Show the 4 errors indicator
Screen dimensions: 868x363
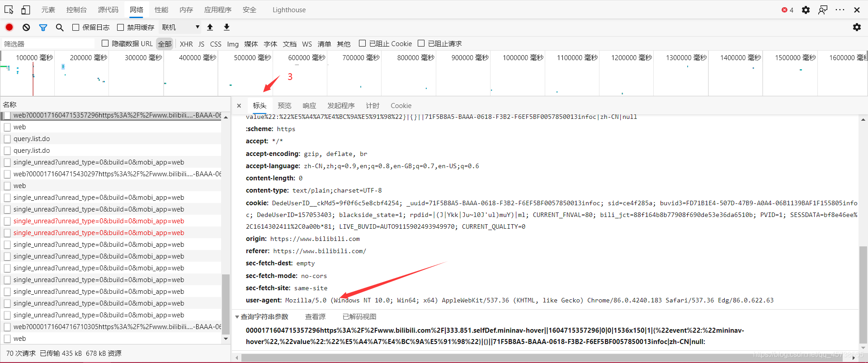[788, 9]
